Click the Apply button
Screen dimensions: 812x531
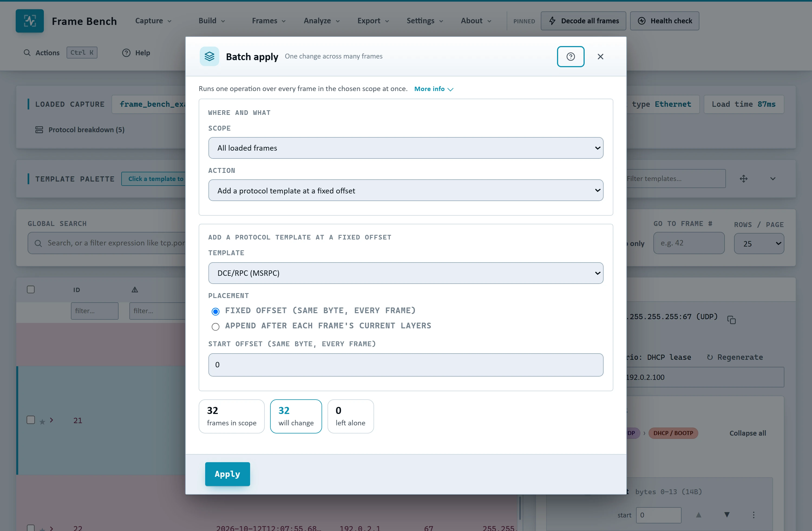[x=227, y=474]
